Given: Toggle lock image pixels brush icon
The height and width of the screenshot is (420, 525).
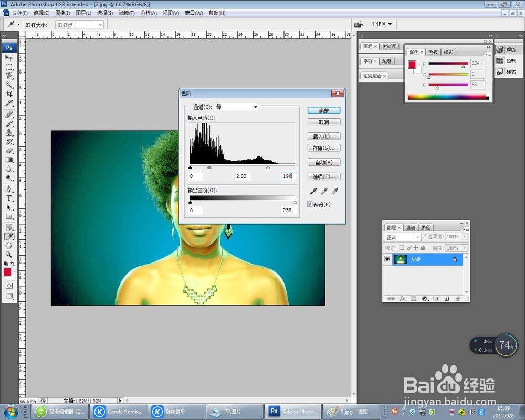Looking at the screenshot, I should click(409, 248).
